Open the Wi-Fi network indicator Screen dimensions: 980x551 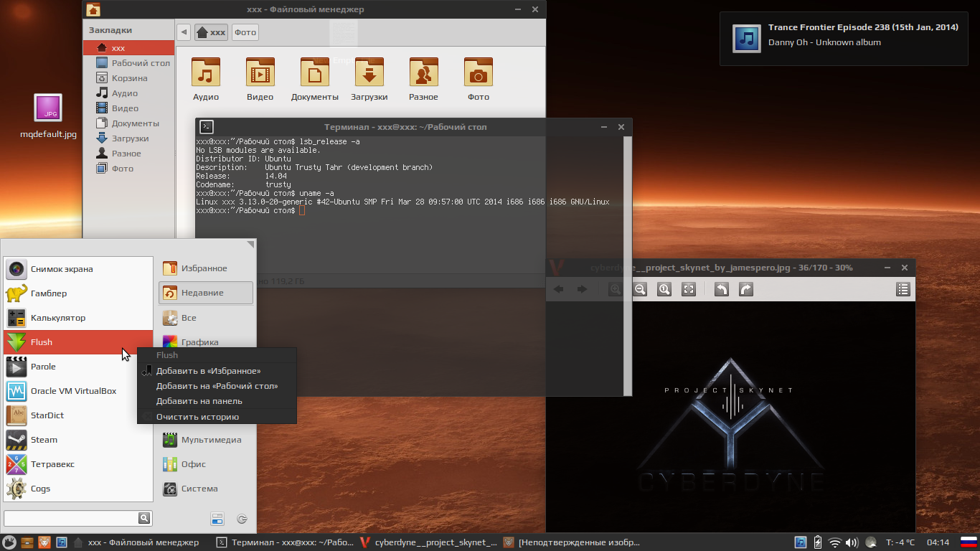coord(834,542)
